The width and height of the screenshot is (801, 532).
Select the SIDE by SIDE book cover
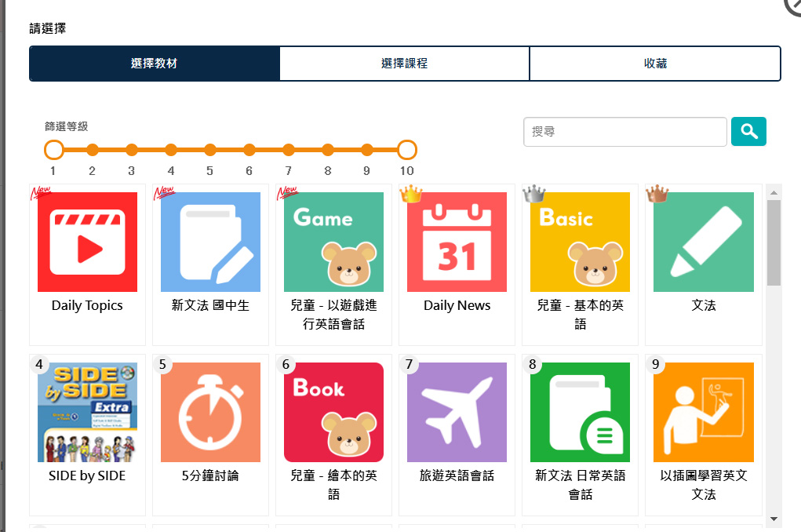click(87, 412)
